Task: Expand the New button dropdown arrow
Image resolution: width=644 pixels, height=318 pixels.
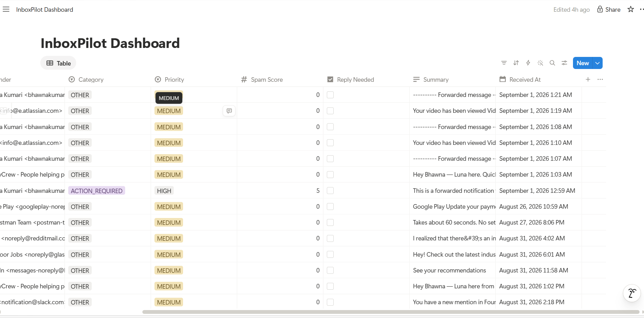Action: 597,63
